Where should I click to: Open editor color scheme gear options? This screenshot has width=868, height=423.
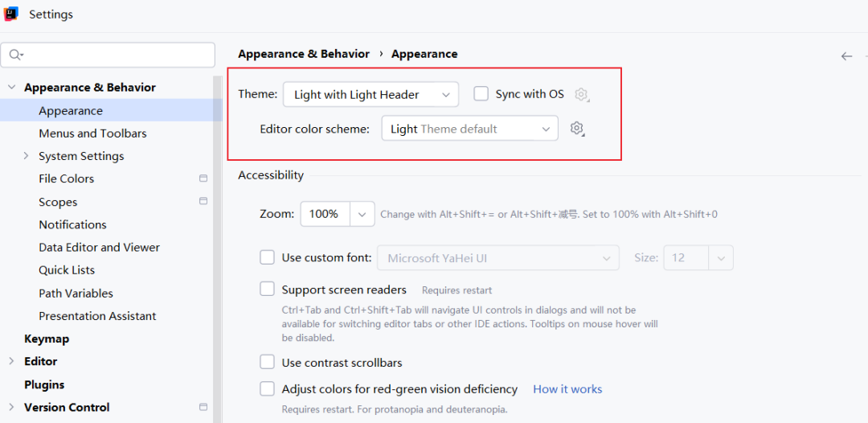[x=576, y=129]
